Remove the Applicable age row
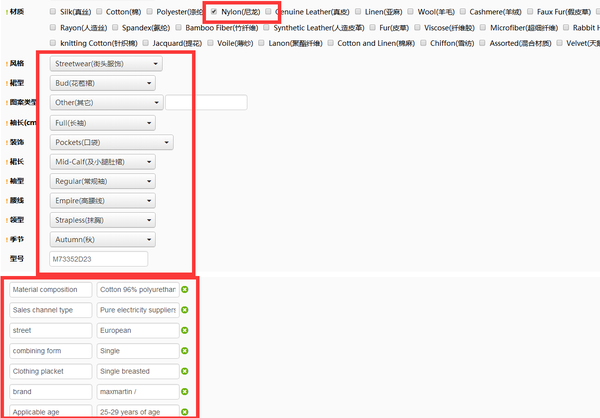 tap(185, 411)
